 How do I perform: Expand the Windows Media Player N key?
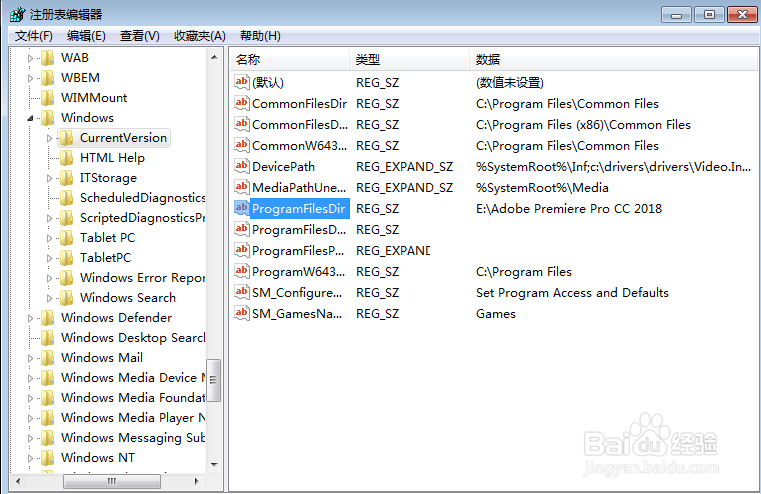coord(30,418)
